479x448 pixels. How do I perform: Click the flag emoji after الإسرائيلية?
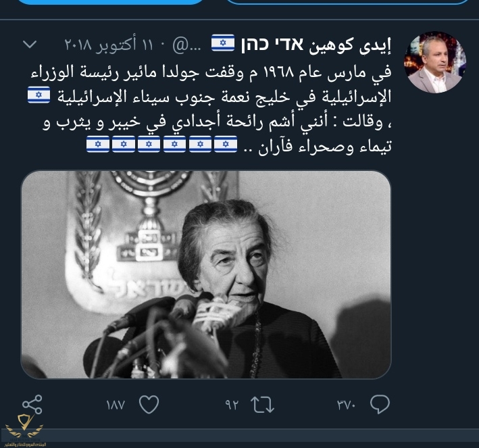[39, 95]
